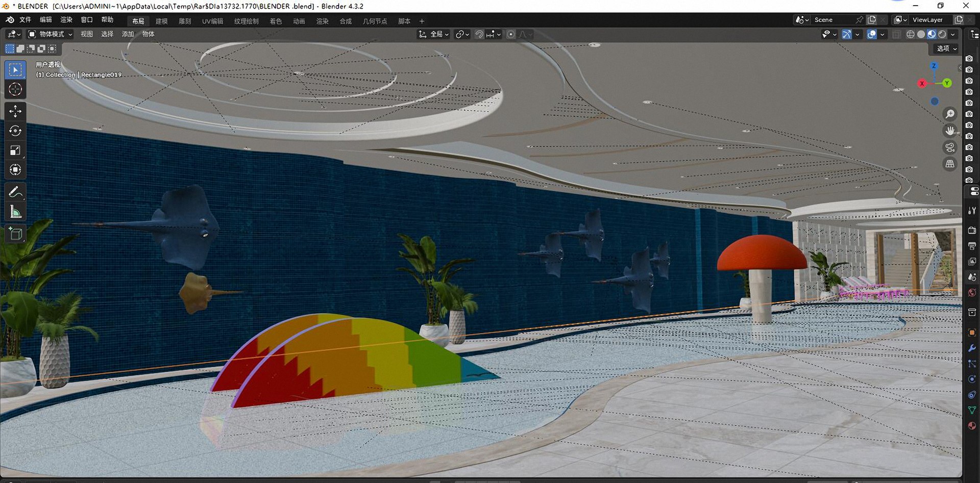Click the zoom magnifier viewport icon

click(950, 114)
